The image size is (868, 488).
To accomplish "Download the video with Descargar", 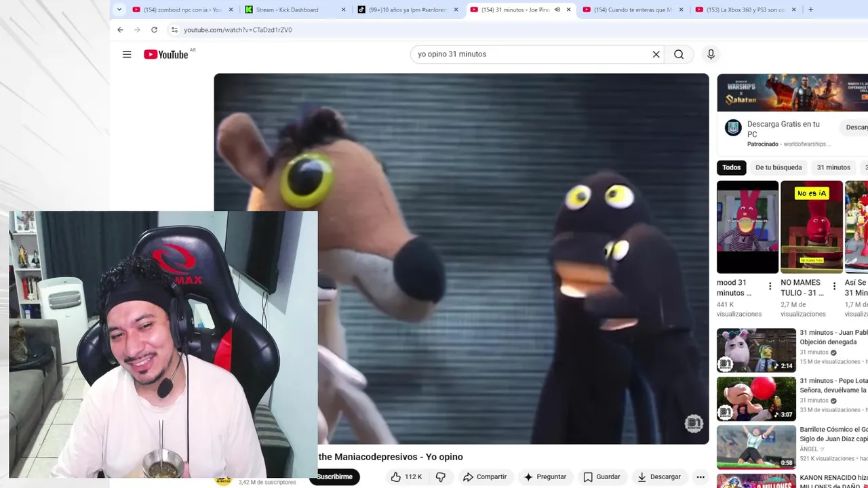I will [x=659, y=477].
